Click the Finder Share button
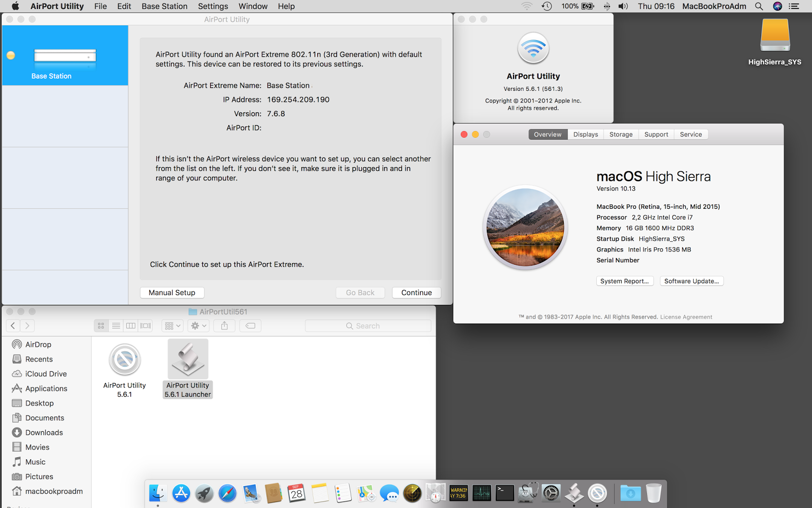 tap(224, 326)
